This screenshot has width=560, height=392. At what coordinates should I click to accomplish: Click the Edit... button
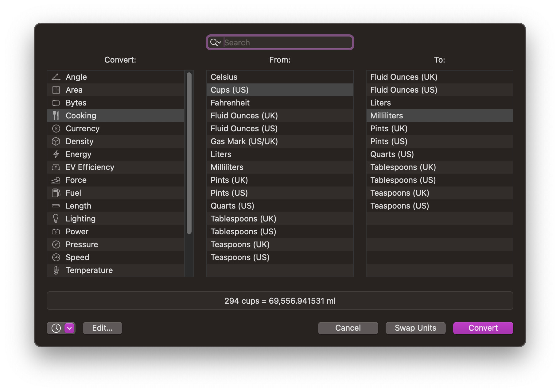click(103, 328)
